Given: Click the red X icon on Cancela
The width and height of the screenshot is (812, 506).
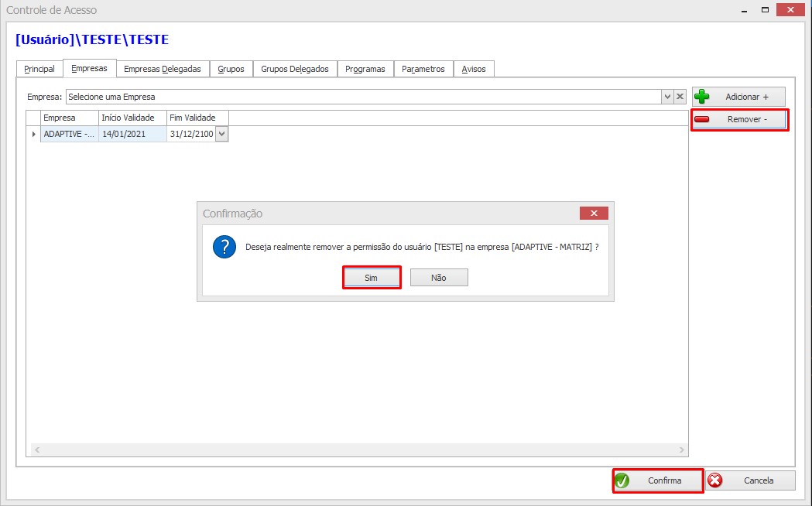Looking at the screenshot, I should (x=715, y=480).
